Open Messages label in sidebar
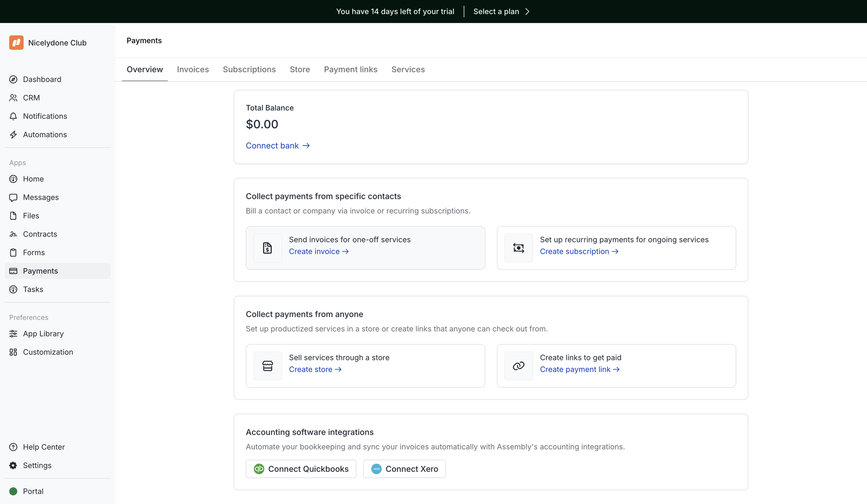 [41, 198]
